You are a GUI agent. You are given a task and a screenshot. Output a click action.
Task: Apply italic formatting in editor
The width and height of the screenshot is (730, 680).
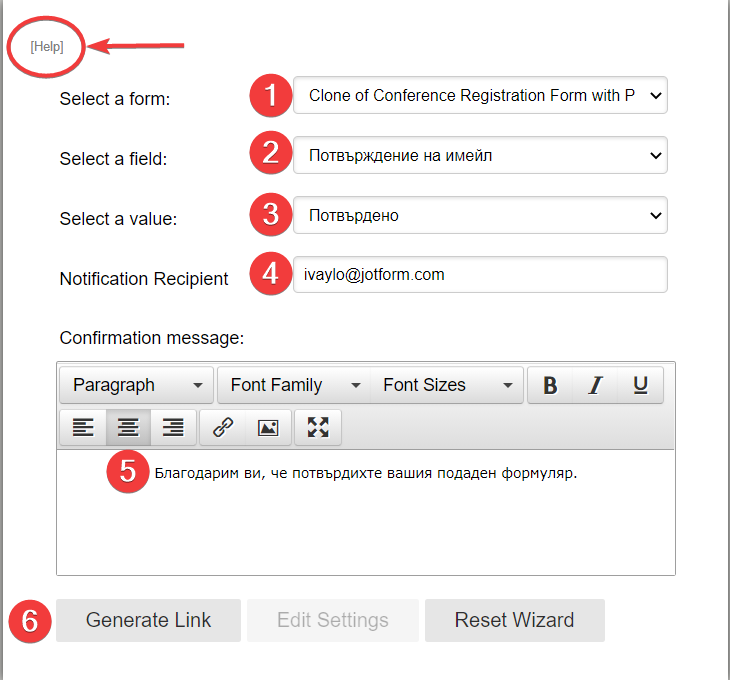coord(596,386)
